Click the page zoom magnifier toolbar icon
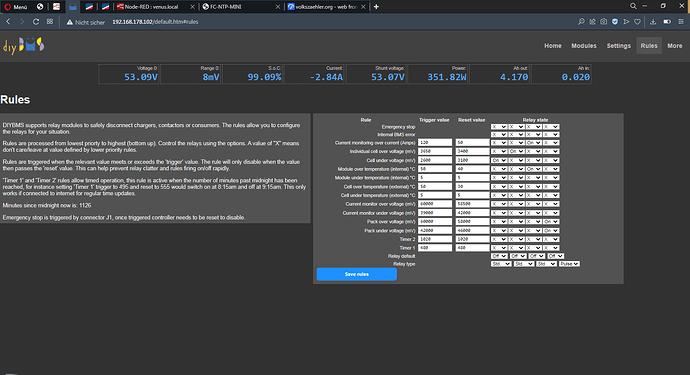 tap(581, 22)
